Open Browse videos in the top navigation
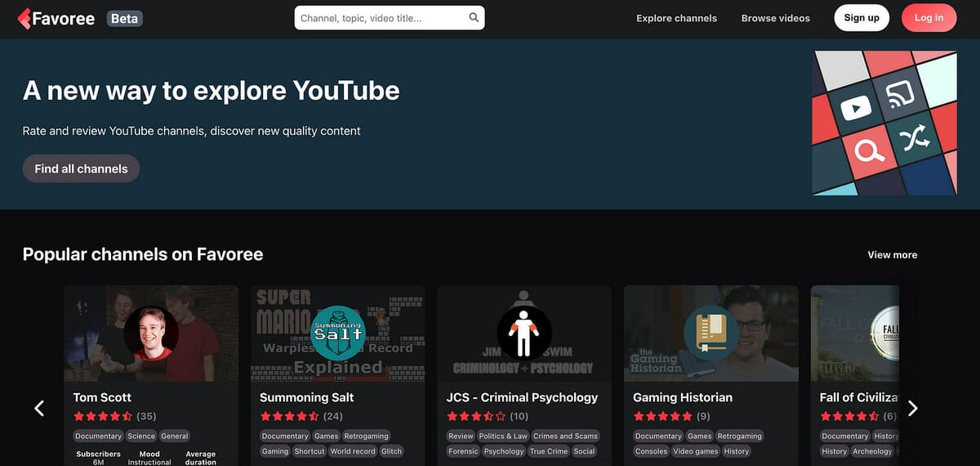This screenshot has height=466, width=980. (776, 18)
